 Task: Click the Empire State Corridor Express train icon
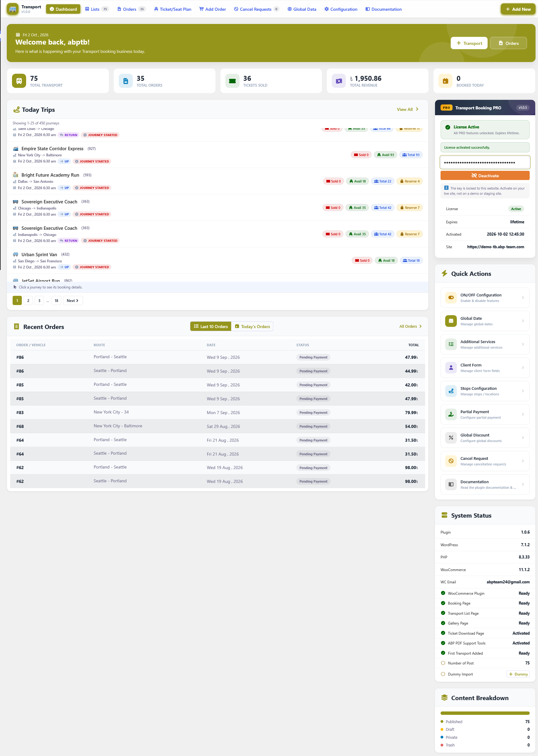click(16, 149)
